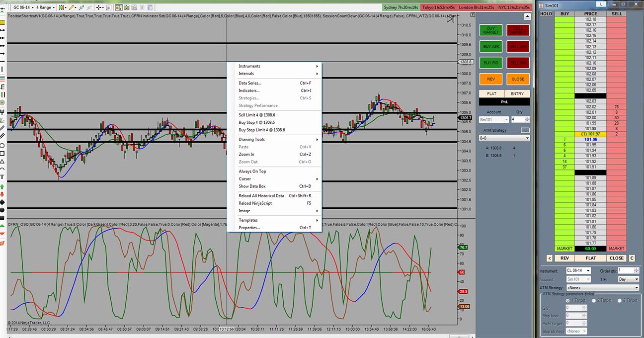Expand the Drawing Tools submenu
Image resolution: width=644 pixels, height=338 pixels.
click(274, 139)
